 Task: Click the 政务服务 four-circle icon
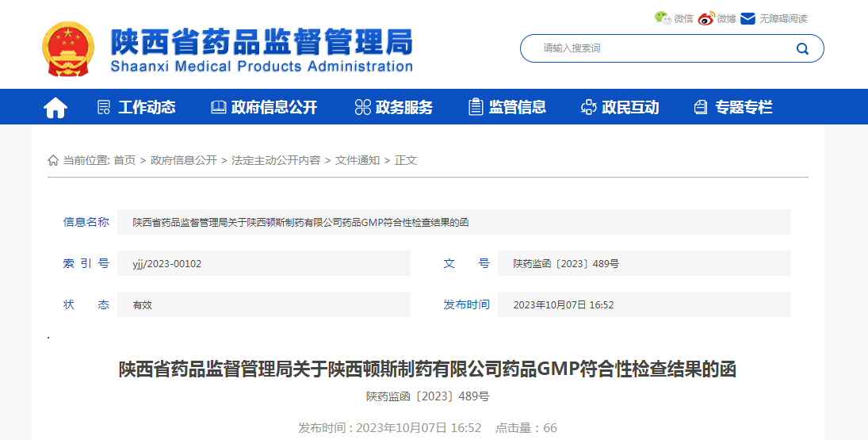pyautogui.click(x=362, y=107)
